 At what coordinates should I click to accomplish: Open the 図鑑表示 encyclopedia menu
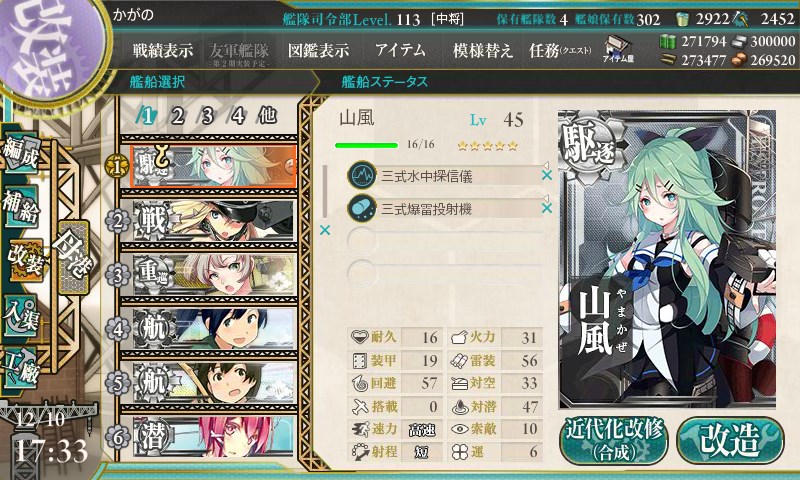(318, 50)
